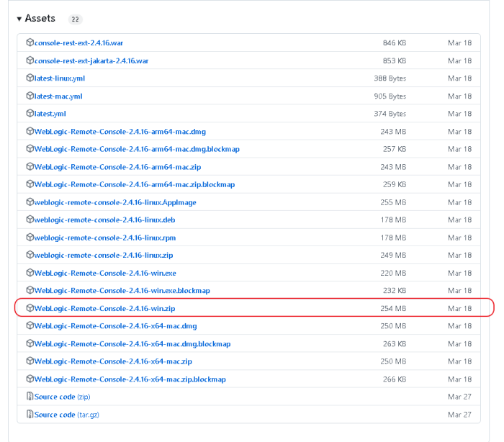Open the latest-linux.yml link

click(60, 78)
